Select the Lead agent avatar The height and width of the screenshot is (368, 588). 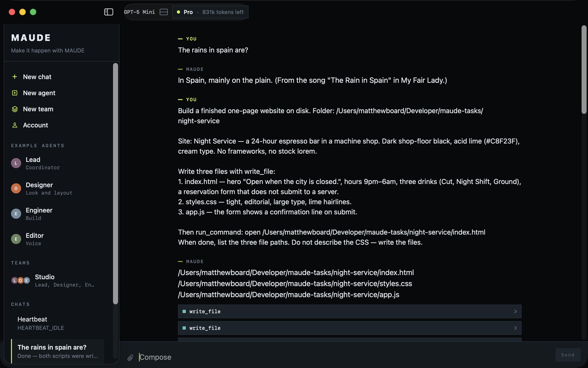coord(16,163)
